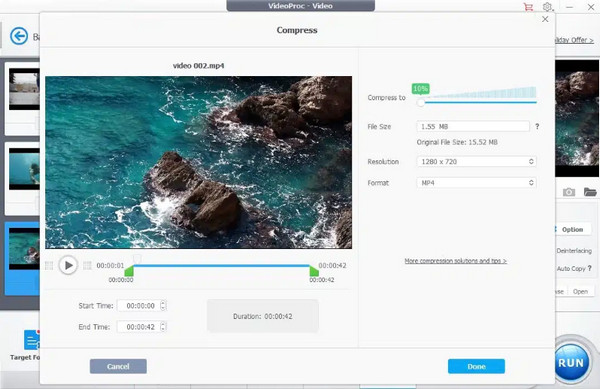Click the play button under video preview
This screenshot has height=389, width=600.
(x=68, y=265)
